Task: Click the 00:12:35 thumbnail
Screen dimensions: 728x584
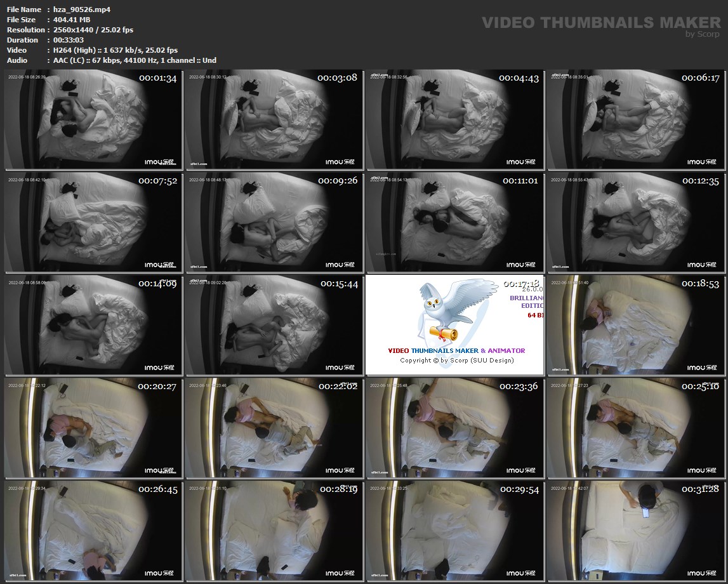Action: tap(636, 222)
